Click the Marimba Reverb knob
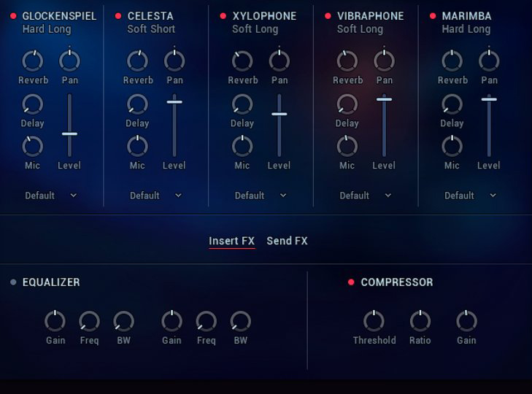This screenshot has height=394, width=532. 452,61
